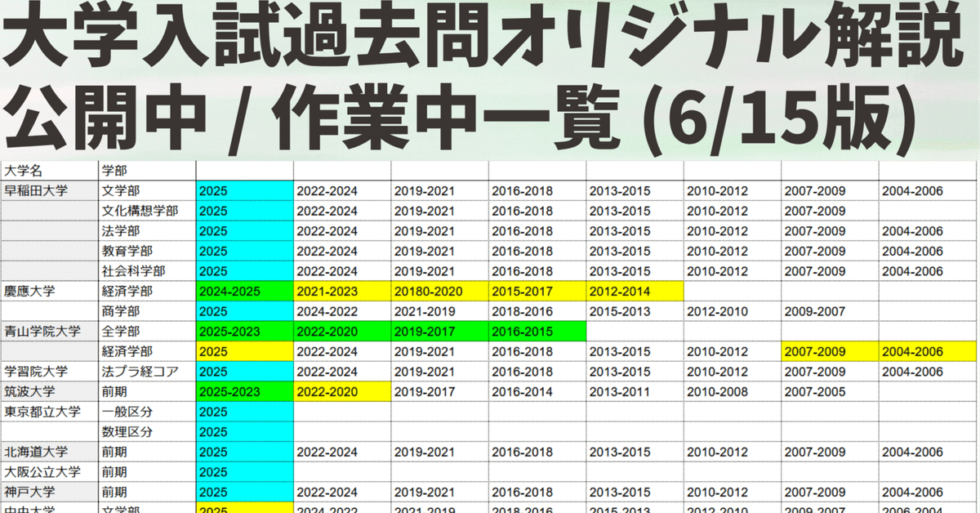Screen dimensions: 980x513
Task: Select the green 2024-2025 cell
Action: [x=245, y=291]
